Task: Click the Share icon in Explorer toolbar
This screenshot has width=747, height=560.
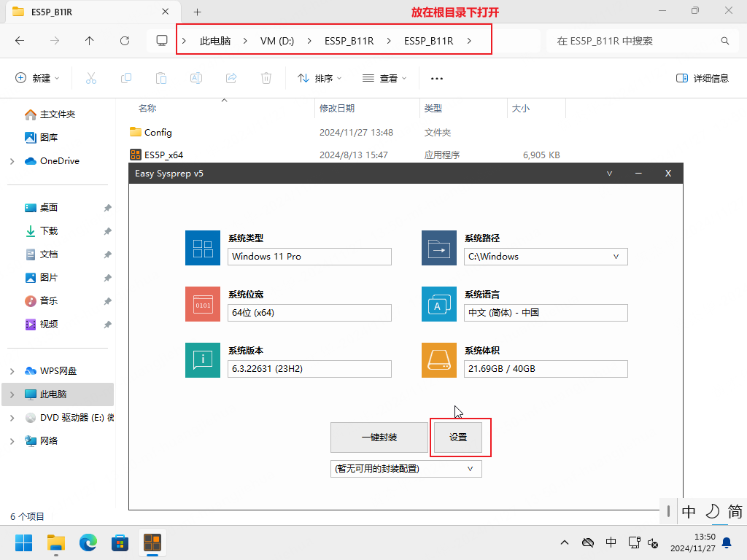Action: [231, 78]
